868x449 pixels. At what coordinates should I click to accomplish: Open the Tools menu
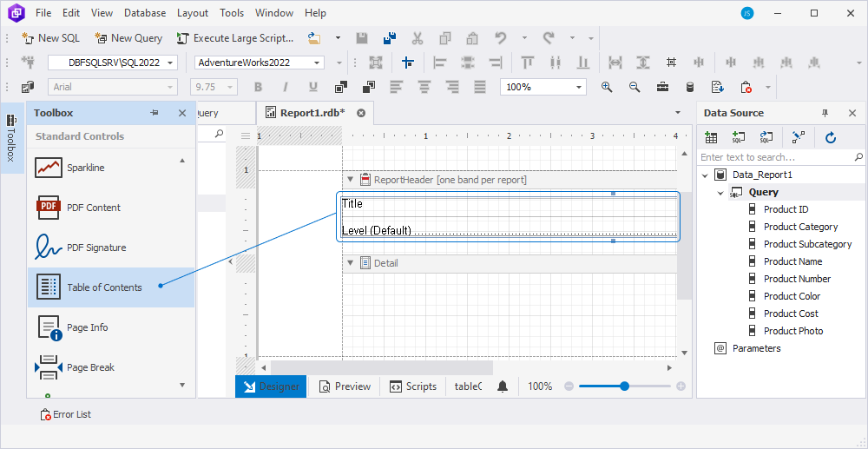(x=232, y=13)
